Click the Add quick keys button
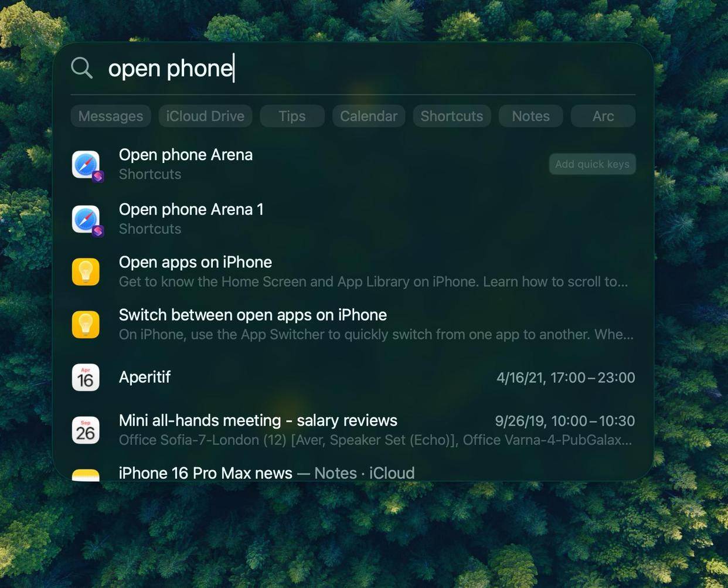 coord(592,164)
